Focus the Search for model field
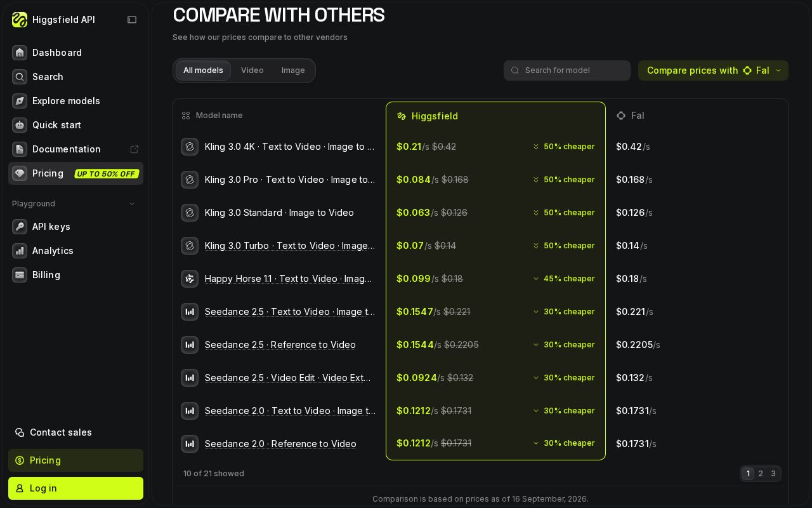This screenshot has width=812, height=508. click(x=567, y=70)
